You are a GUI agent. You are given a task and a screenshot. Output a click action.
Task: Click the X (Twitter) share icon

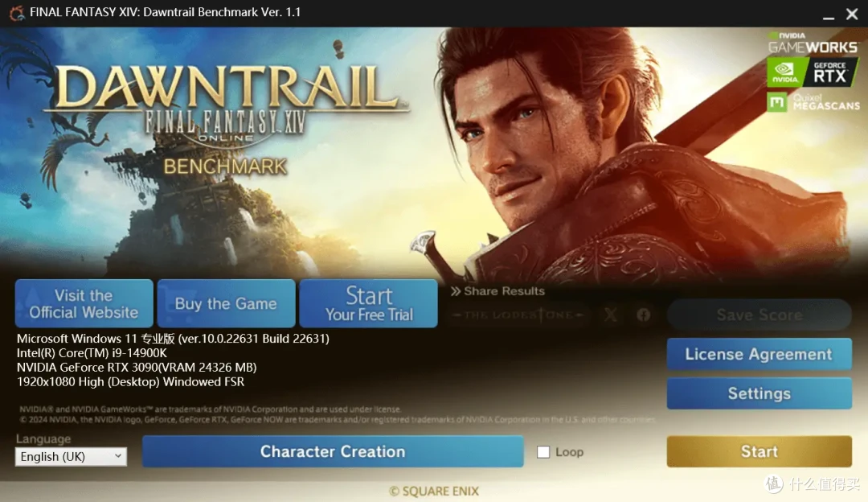(x=611, y=315)
